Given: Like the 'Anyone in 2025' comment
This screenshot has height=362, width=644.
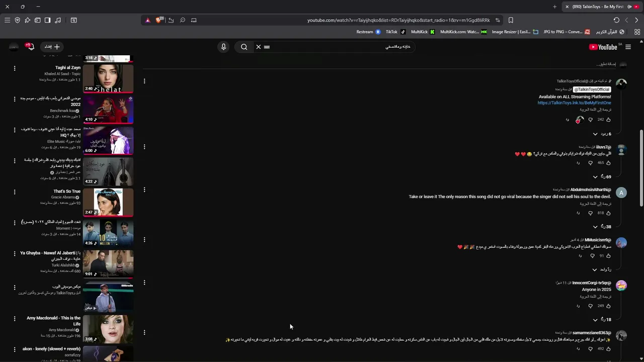Looking at the screenshot, I should 608,306.
